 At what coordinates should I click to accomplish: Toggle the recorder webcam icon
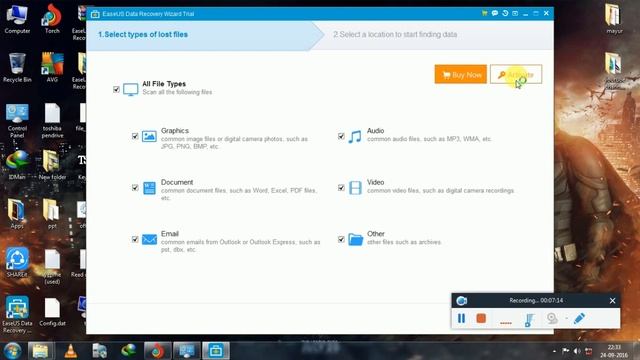(x=552, y=318)
